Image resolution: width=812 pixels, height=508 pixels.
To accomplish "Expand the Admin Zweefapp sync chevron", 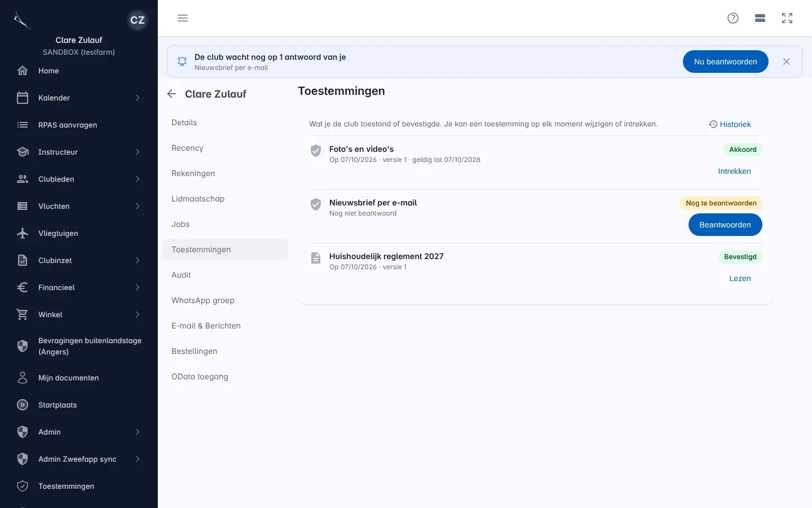I will pyautogui.click(x=138, y=459).
